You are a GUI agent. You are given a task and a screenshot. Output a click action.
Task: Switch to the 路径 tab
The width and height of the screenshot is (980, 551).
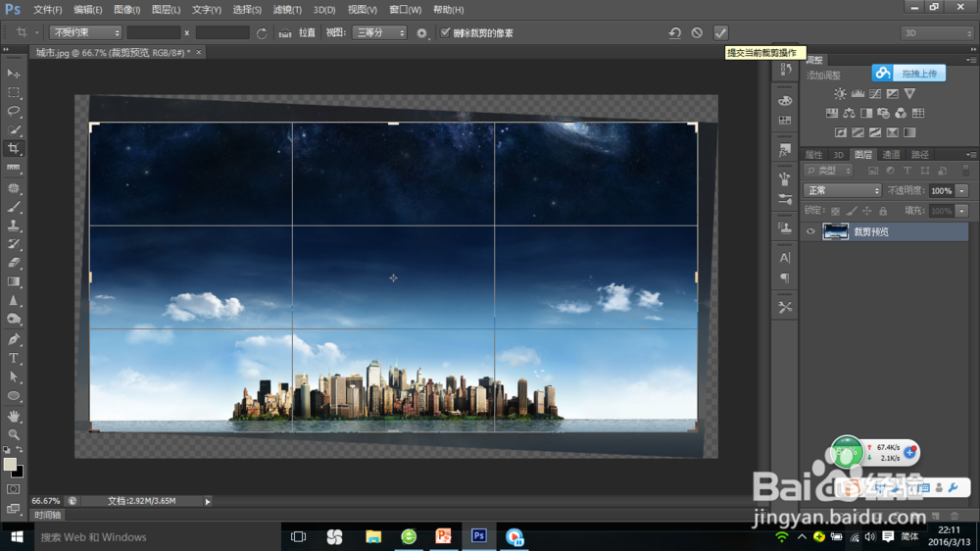pyautogui.click(x=920, y=155)
